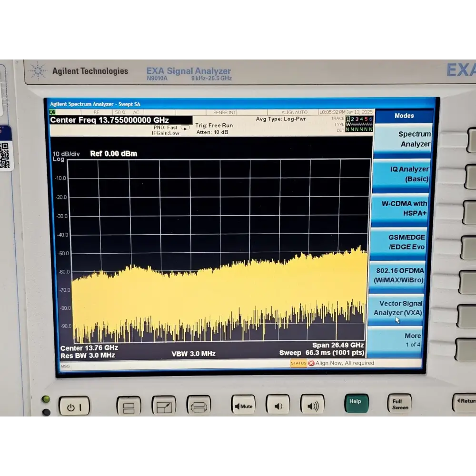This screenshot has width=476, height=476.
Task: Click the Atten: 10 dB indicator
Action: [x=212, y=132]
